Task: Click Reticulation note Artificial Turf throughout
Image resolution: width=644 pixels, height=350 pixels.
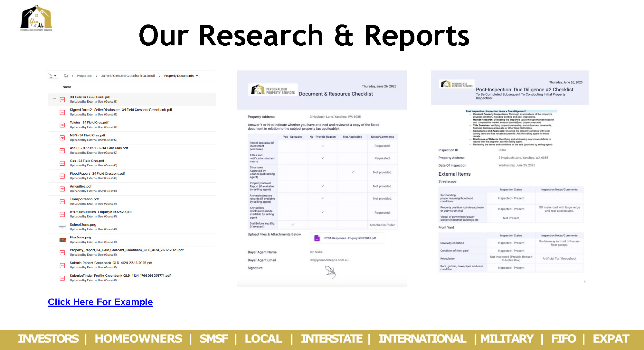Action: [559, 259]
